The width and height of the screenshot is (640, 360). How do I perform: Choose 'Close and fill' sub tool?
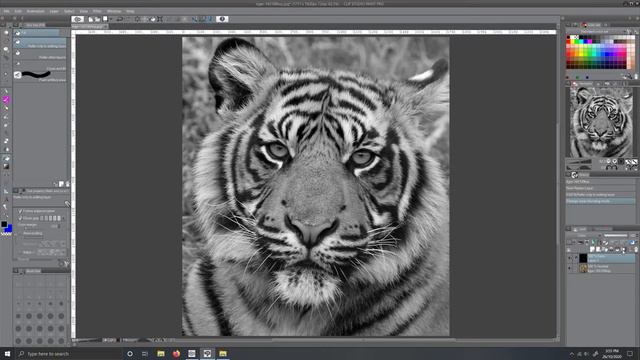pos(40,65)
